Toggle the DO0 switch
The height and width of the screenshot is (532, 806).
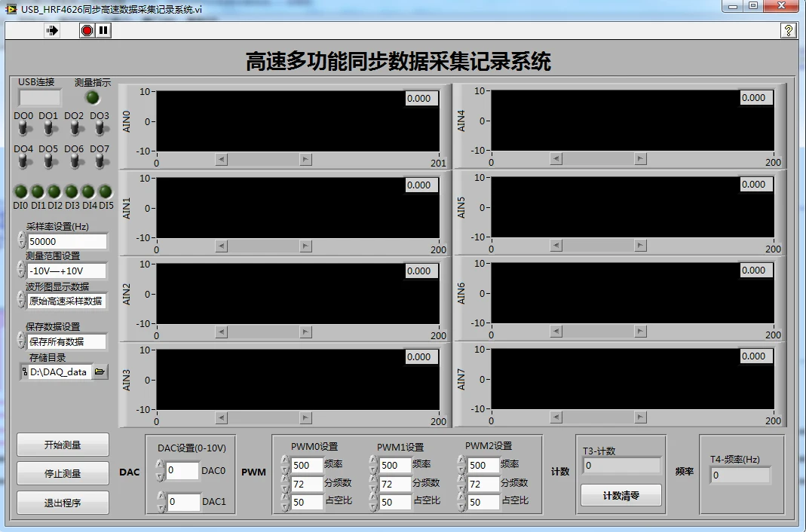(23, 128)
